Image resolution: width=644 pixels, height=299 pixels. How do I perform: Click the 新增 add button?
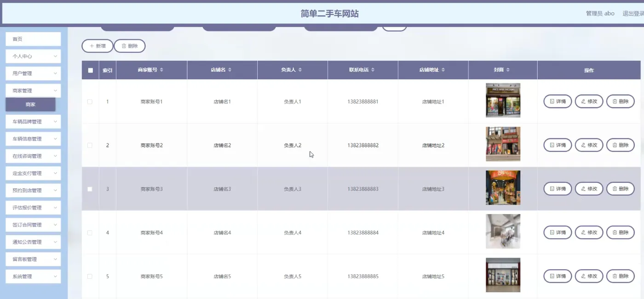click(x=98, y=46)
